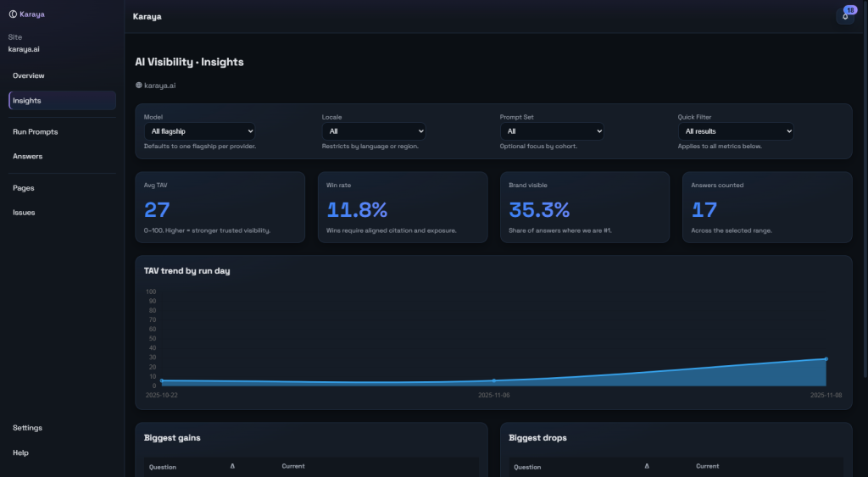
Task: View the Issues section
Action: tap(25, 213)
